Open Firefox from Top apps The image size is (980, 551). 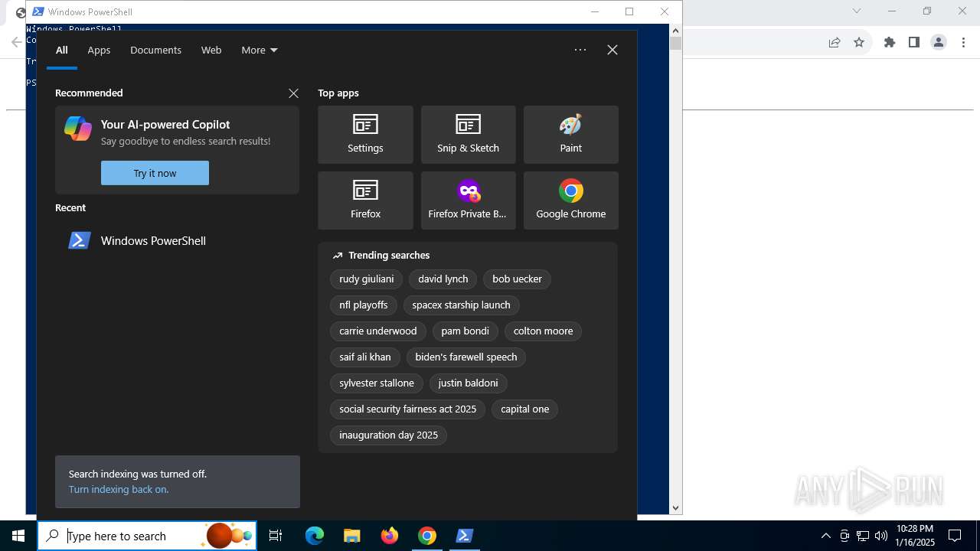pyautogui.click(x=365, y=201)
